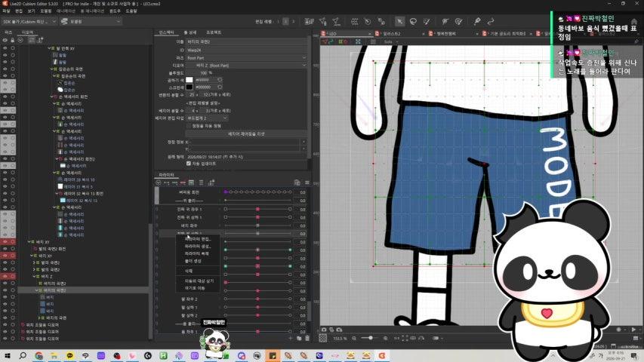644x362 pixels.
Task: Open the texture atlas icon beside edit levels
Action: click(310, 21)
